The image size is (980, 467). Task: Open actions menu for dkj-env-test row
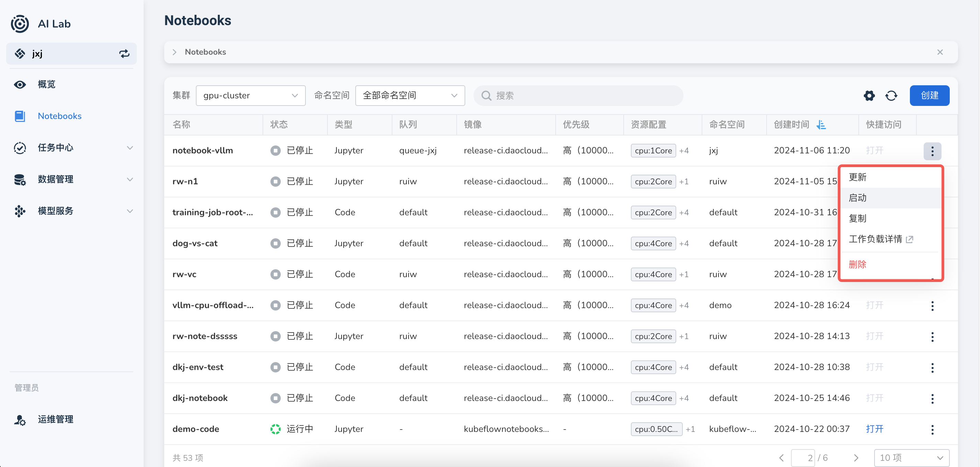click(933, 368)
